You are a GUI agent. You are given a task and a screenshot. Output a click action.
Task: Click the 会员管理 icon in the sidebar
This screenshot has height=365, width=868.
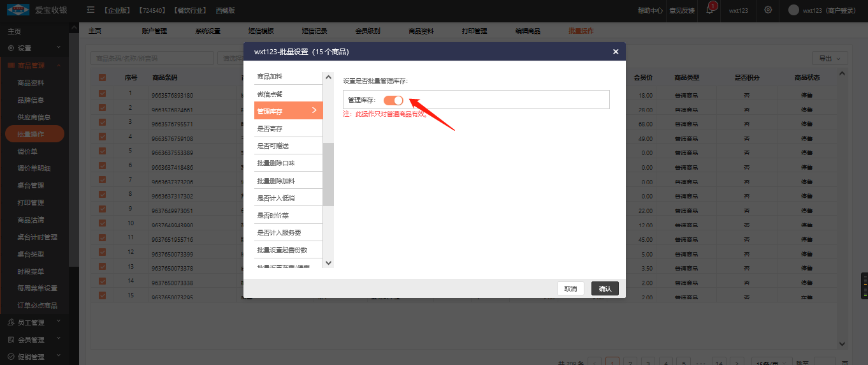click(x=11, y=340)
